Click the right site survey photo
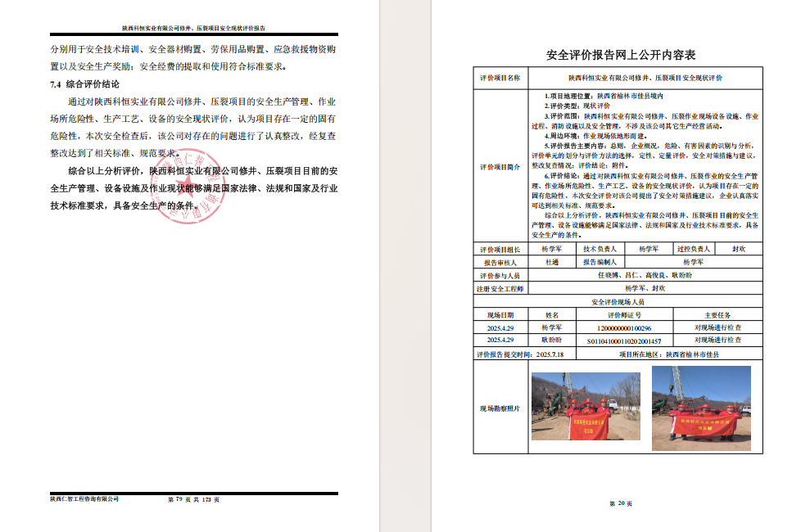 (x=700, y=407)
